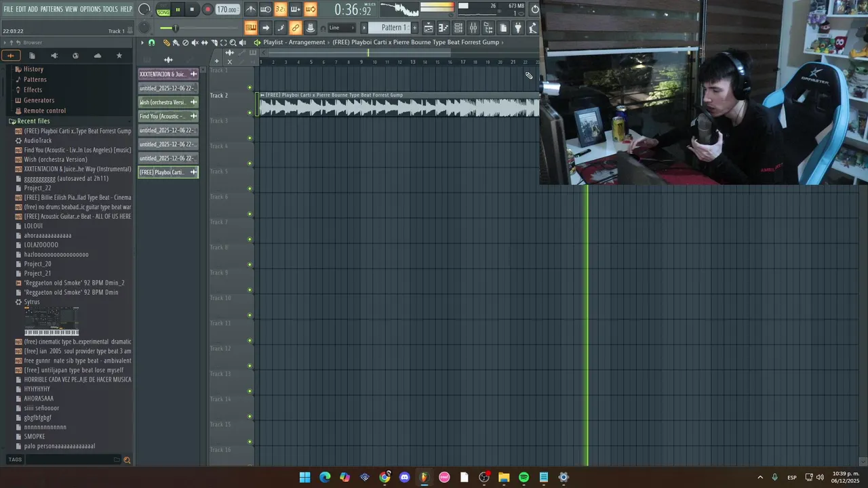This screenshot has height=488, width=868.
Task: Select the audio clip on Track 2
Action: (x=399, y=104)
